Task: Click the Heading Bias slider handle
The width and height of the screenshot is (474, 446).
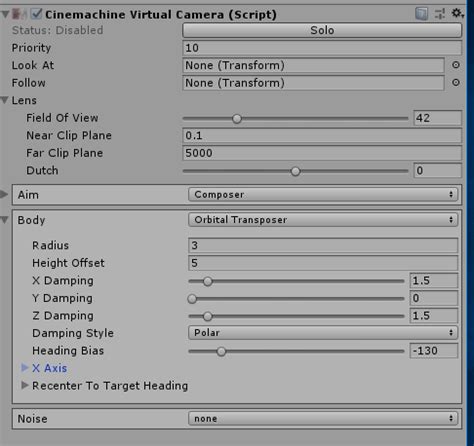Action: coord(221,351)
